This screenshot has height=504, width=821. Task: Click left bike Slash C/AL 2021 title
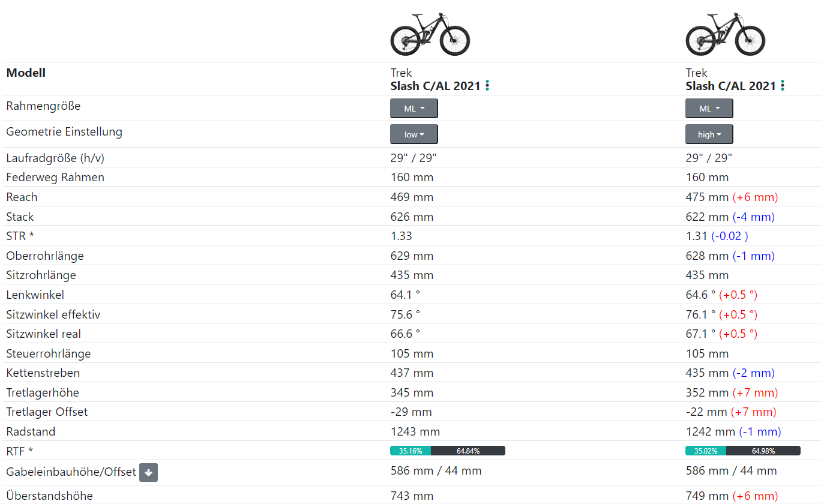pos(435,86)
